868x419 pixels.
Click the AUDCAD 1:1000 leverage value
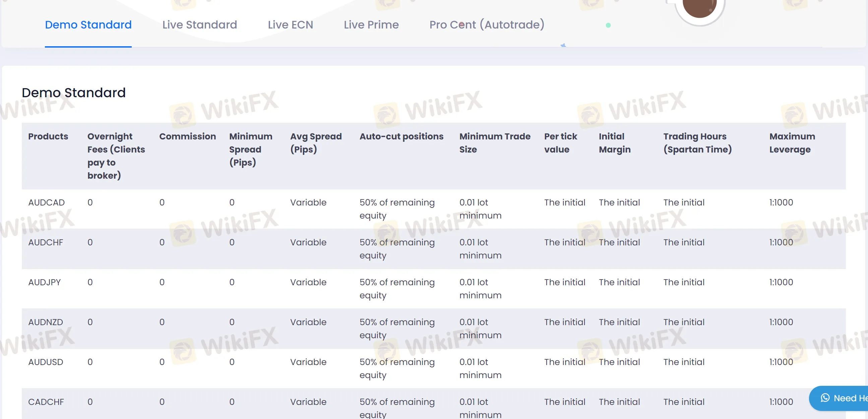781,202
